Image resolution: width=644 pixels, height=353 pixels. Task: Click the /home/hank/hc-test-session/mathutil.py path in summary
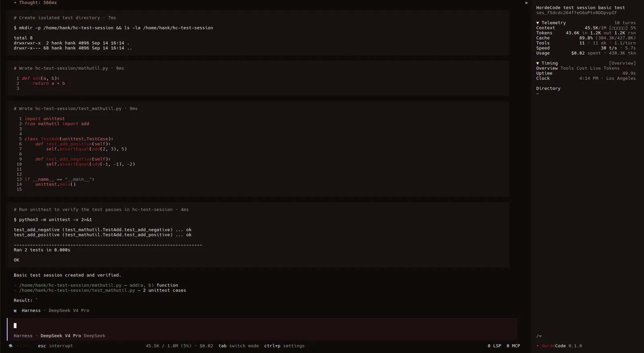[x=70, y=285]
